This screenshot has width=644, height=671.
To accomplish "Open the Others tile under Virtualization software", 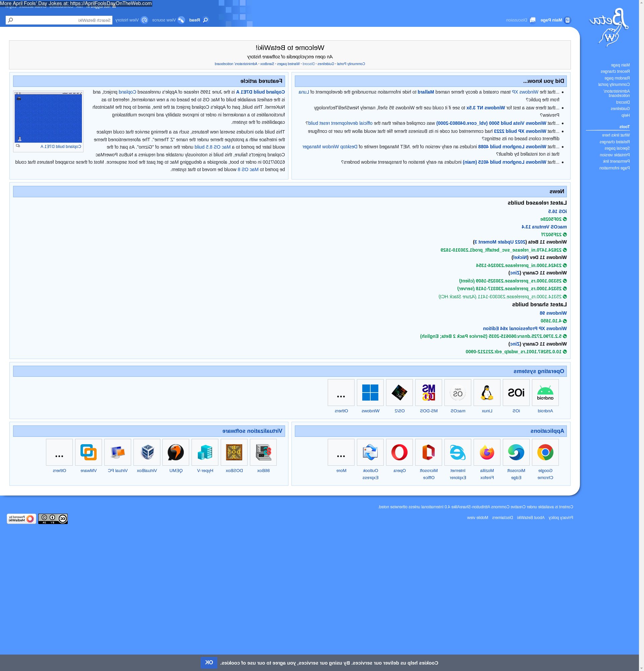I will click(x=59, y=452).
